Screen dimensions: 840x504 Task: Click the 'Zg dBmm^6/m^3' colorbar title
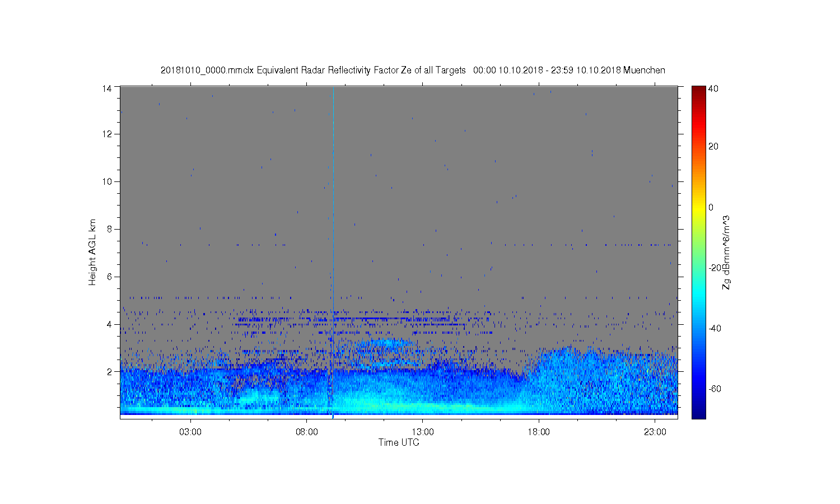[x=726, y=253]
